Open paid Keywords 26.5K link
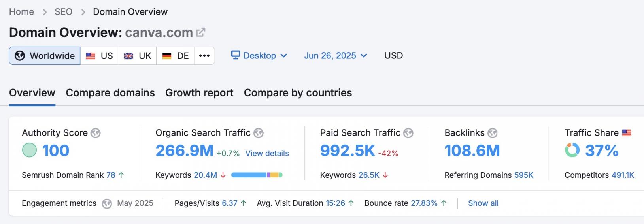This screenshot has width=644, height=224. [x=369, y=175]
